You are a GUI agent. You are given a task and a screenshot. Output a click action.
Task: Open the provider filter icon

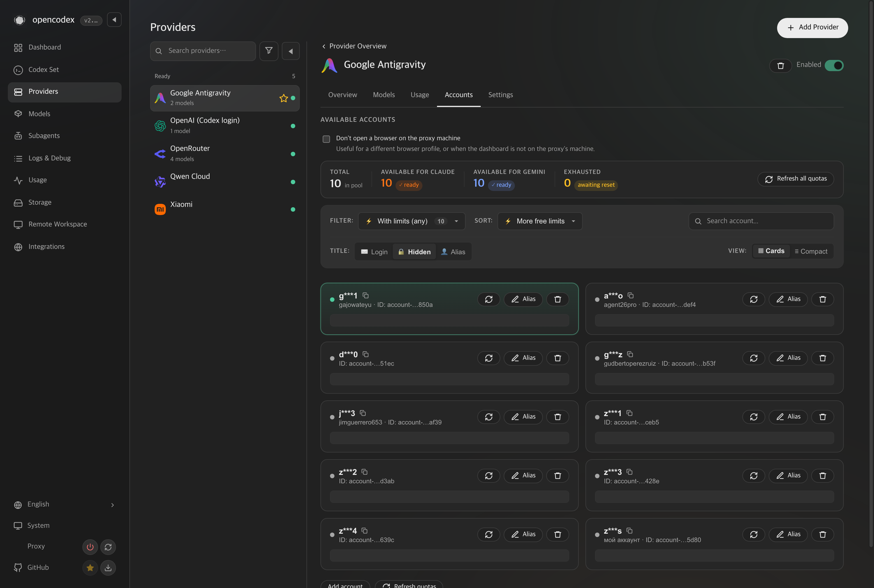[x=269, y=51]
